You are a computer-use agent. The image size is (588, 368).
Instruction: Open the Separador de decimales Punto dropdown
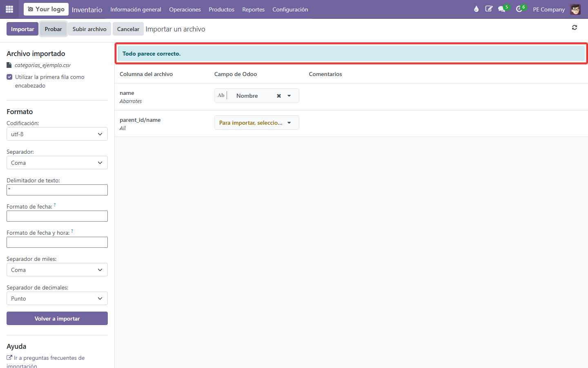click(57, 298)
